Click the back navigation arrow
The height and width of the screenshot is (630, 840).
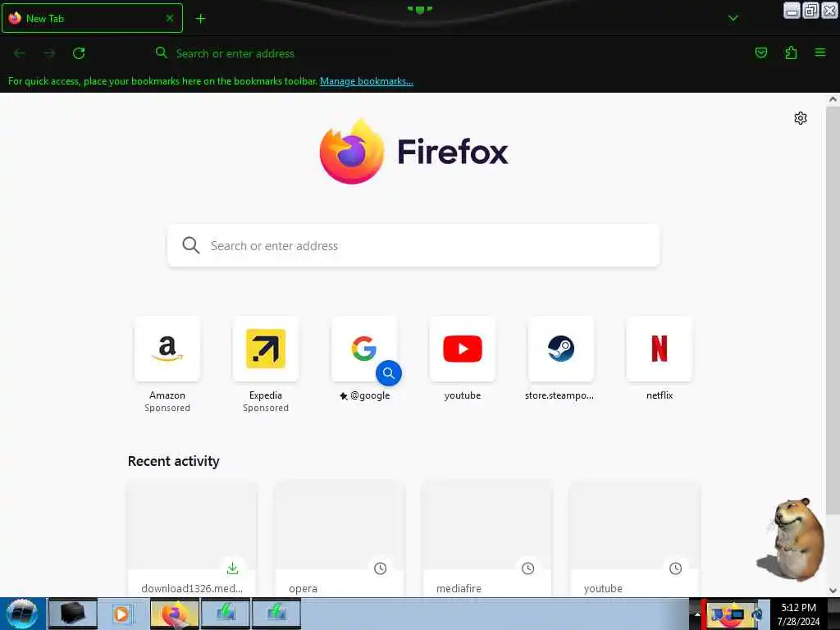[20, 53]
